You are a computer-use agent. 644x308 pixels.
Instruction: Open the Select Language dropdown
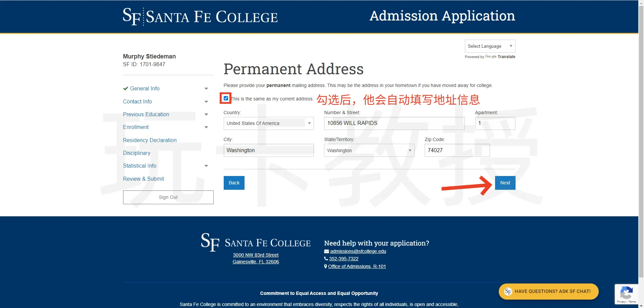(x=490, y=46)
